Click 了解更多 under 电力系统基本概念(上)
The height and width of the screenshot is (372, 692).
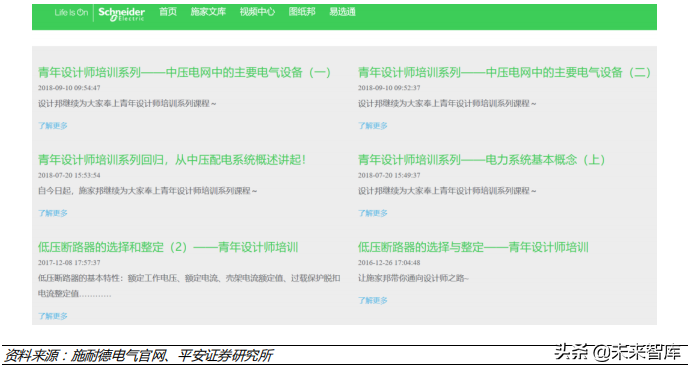click(372, 213)
